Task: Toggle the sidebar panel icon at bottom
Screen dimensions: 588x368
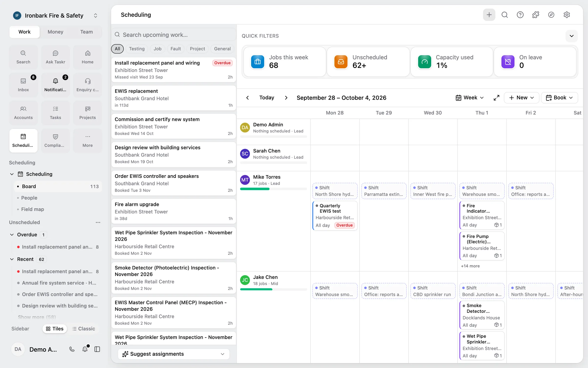Action: pos(97,349)
